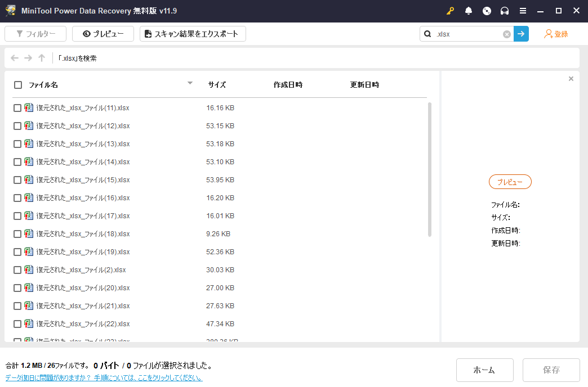Check the box for ファイル(14).xlsx

coord(17,162)
